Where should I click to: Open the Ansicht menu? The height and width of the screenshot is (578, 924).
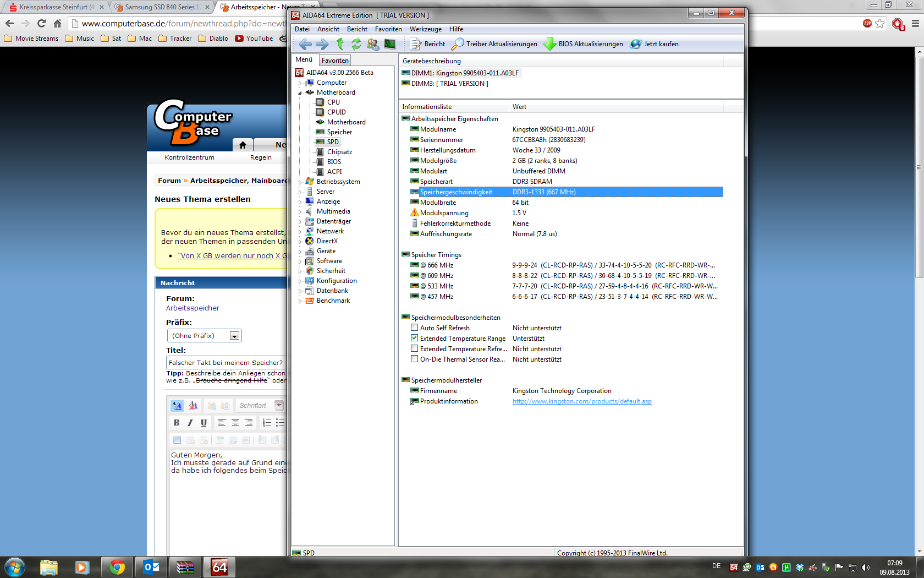(328, 29)
